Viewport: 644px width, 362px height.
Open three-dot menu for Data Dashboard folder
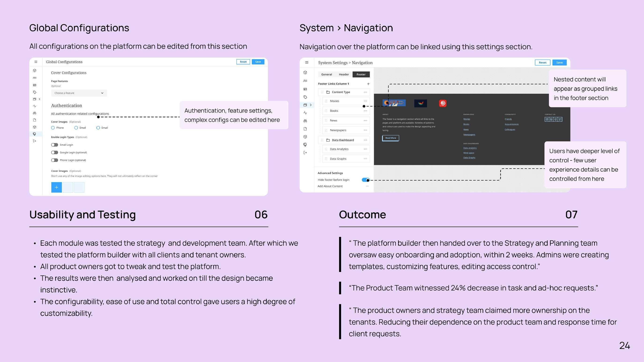[x=365, y=140]
